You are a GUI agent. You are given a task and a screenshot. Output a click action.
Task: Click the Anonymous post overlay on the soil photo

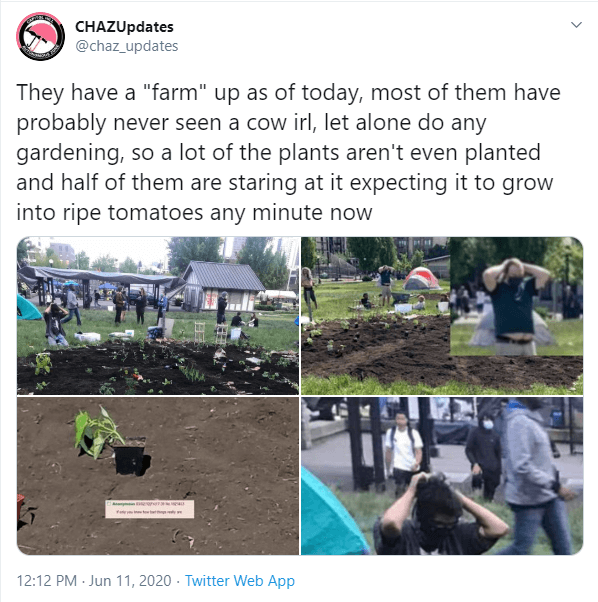[150, 509]
